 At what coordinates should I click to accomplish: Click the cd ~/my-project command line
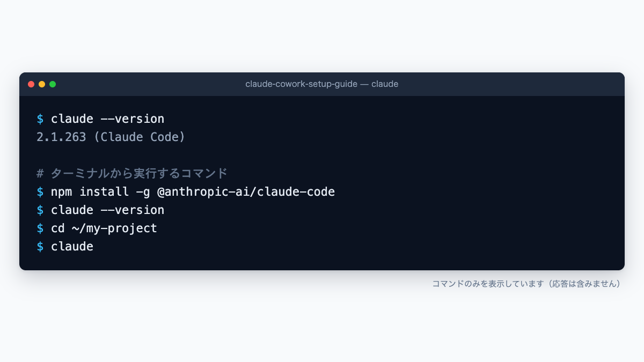click(x=97, y=228)
